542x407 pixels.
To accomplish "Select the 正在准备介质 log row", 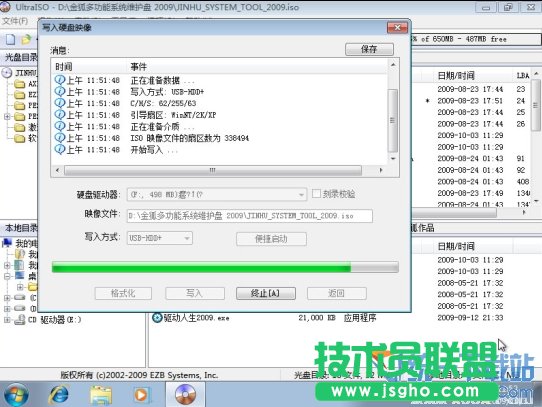I will click(220, 127).
